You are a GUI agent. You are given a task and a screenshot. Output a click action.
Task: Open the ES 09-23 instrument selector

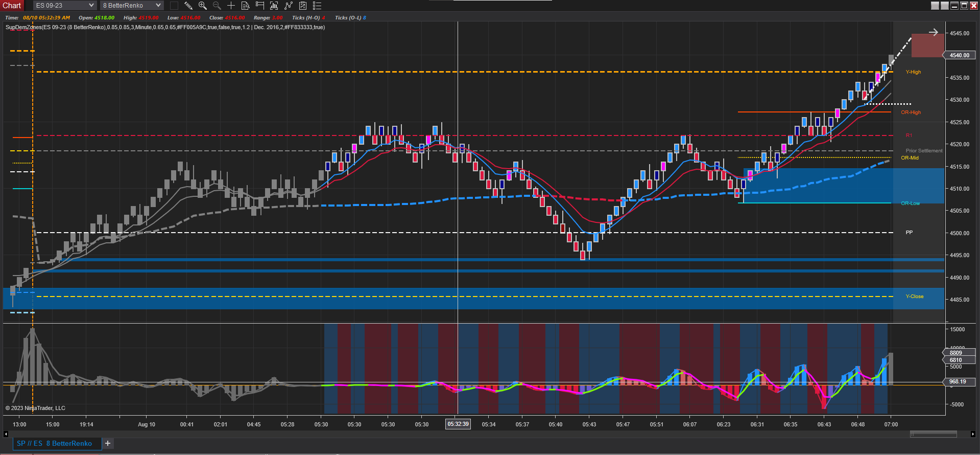tap(65, 6)
